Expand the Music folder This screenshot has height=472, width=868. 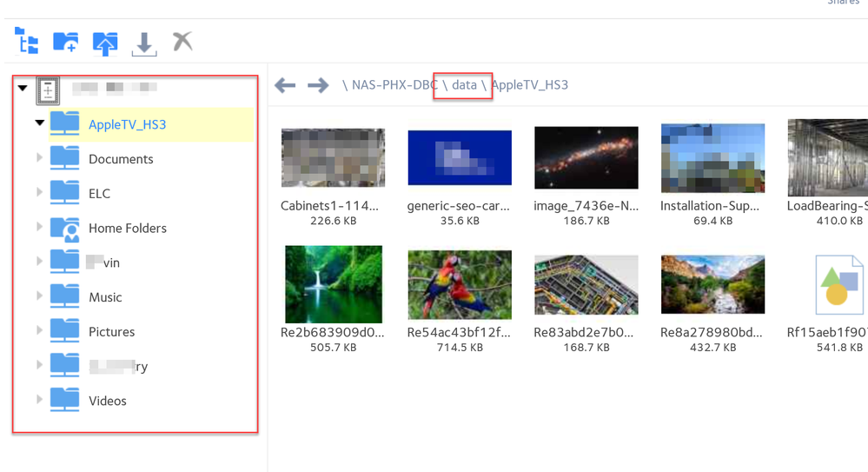point(39,296)
